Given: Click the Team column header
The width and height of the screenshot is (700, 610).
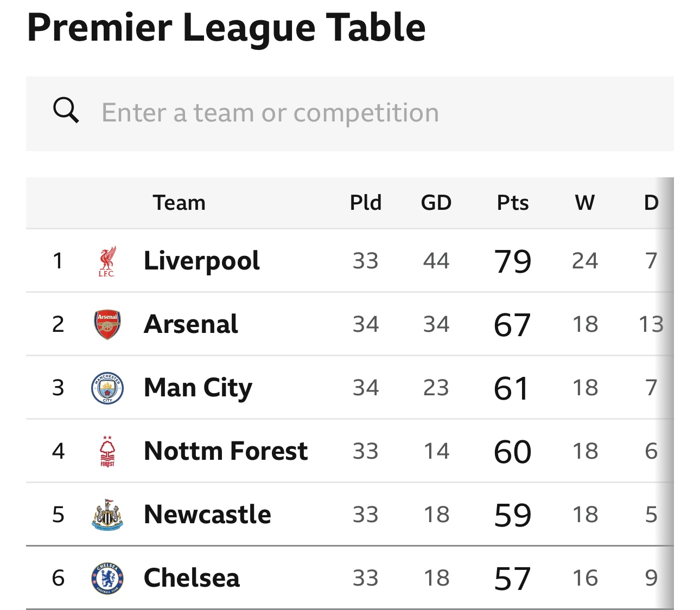Looking at the screenshot, I should click(x=179, y=203).
